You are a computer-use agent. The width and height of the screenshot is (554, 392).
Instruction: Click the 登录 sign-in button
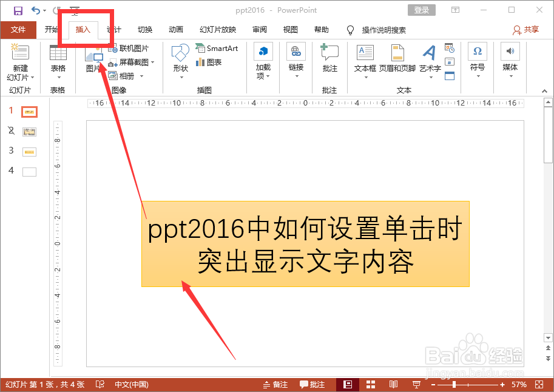(422, 10)
